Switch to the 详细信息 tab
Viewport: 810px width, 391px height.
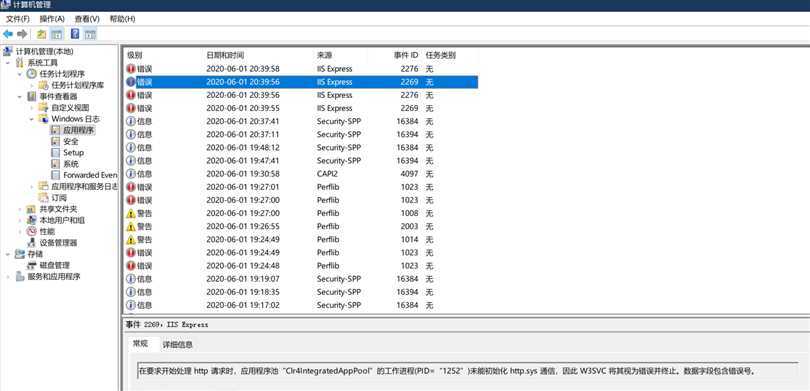[x=177, y=344]
